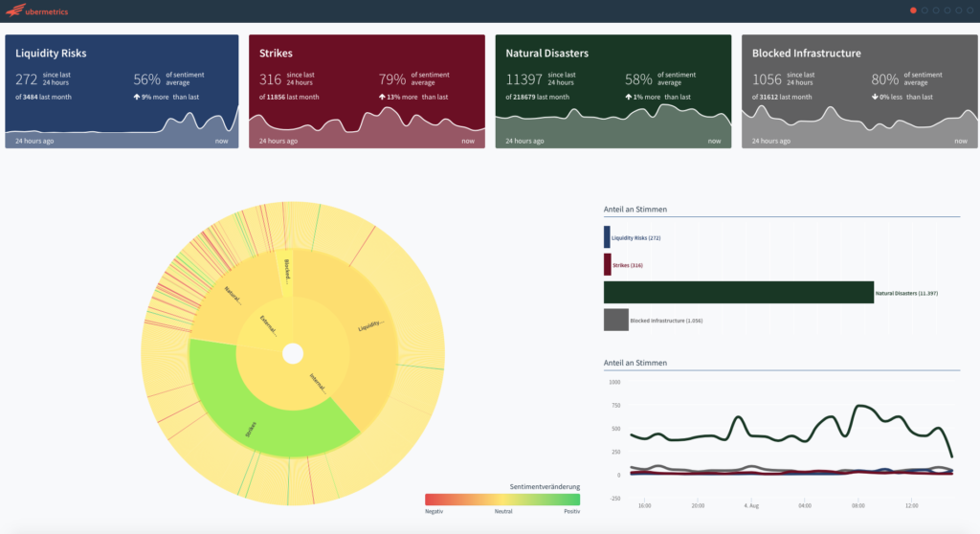Select the active red page dot
Screen dimensions: 980x534
coord(913,11)
